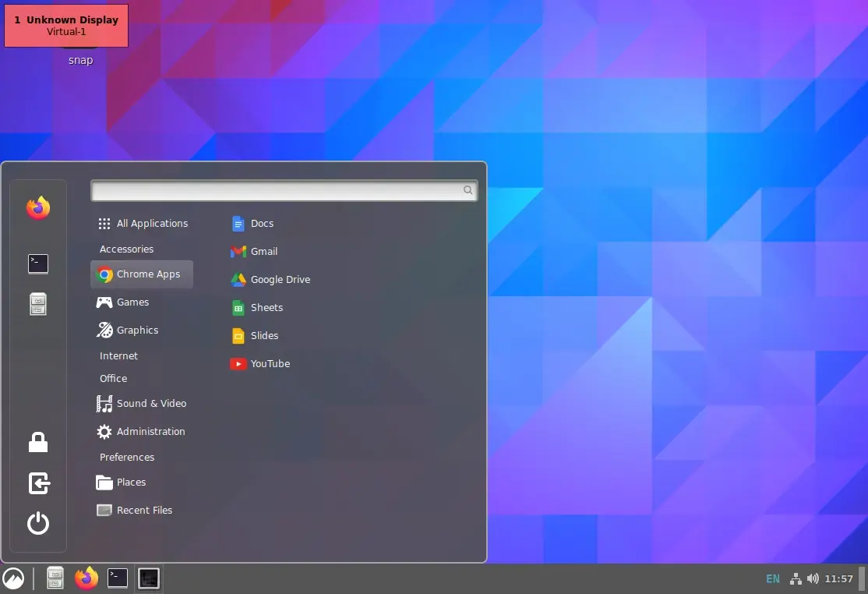The image size is (868, 594).
Task: Open the 11:57 clock calendar
Action: tap(838, 579)
